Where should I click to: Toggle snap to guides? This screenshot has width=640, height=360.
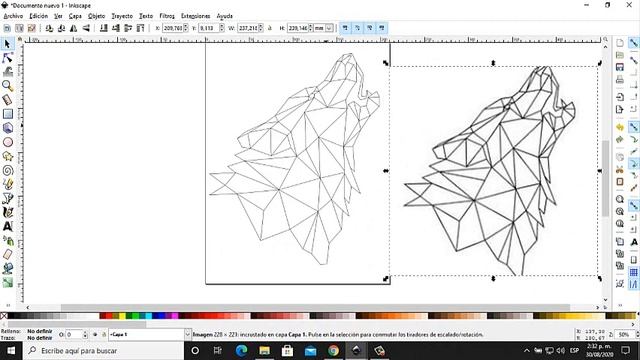[633, 284]
